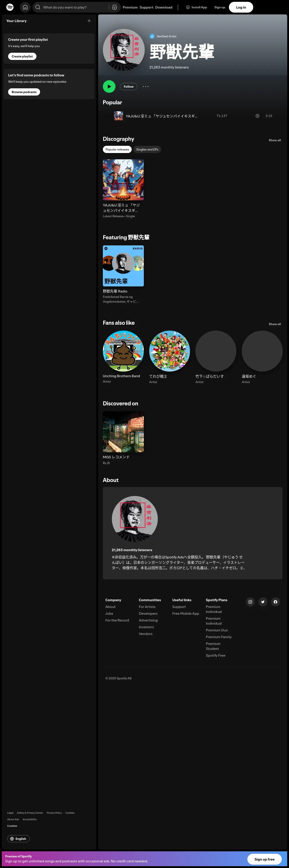Open Spotify Facebook page icon
Image resolution: width=289 pixels, height=868 pixels.
(275, 602)
